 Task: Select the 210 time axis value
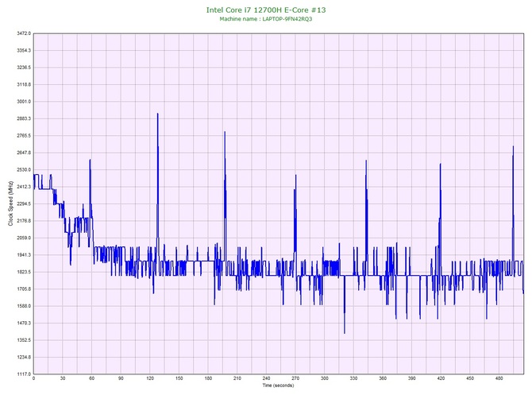[x=237, y=378]
